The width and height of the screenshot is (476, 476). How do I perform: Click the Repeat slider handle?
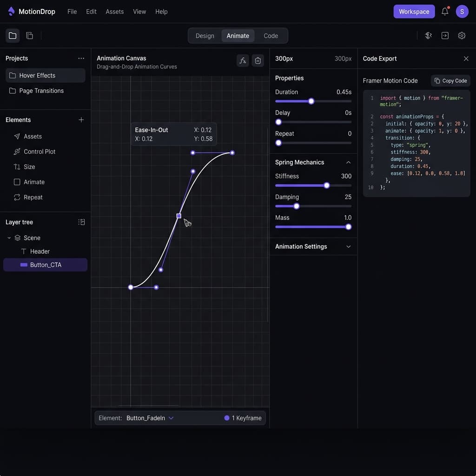pyautogui.click(x=278, y=143)
